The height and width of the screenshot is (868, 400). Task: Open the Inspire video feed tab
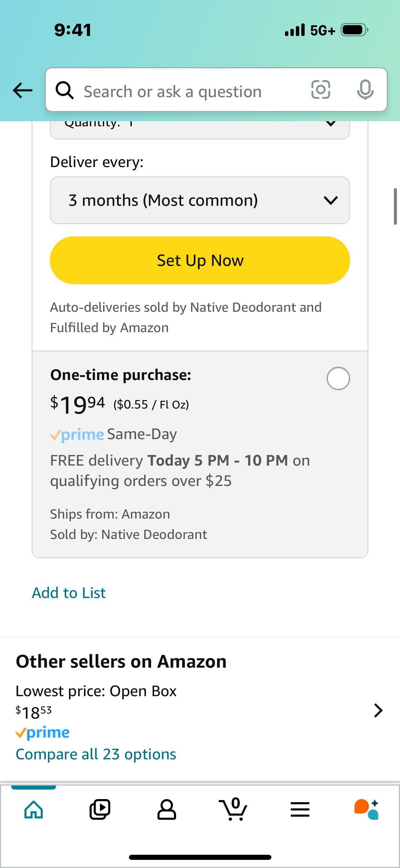coord(100,810)
